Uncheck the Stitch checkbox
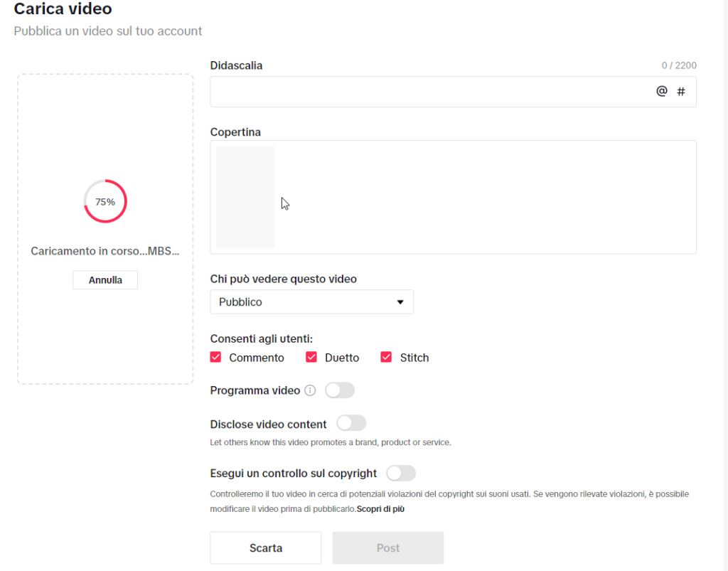Screen dimensions: 728x571 [386, 357]
